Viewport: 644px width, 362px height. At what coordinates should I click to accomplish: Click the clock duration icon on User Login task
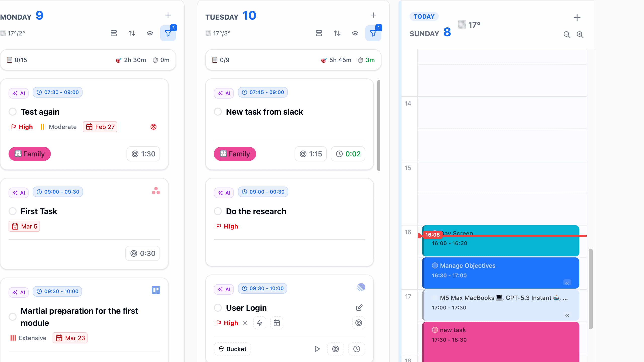(x=356, y=349)
